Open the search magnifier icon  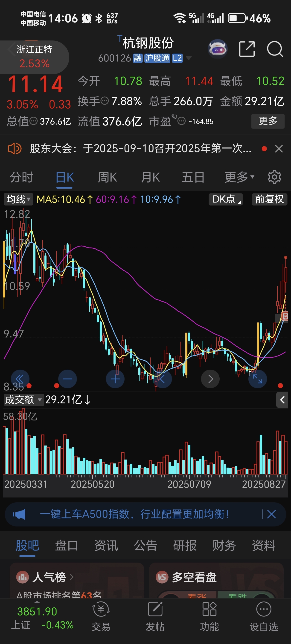(x=275, y=49)
